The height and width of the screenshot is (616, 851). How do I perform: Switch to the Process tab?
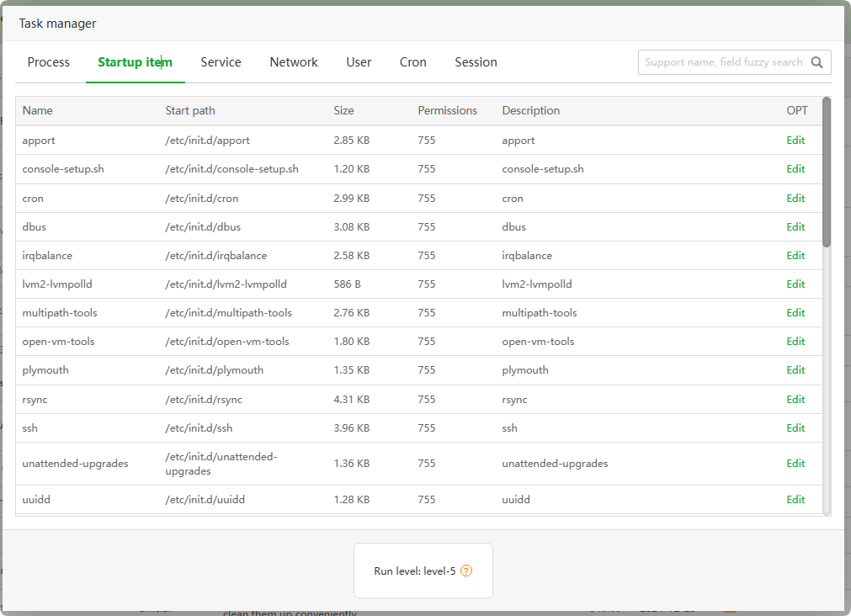[49, 62]
